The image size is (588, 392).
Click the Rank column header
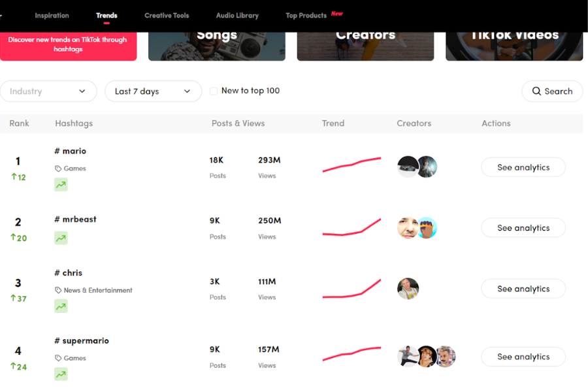pyautogui.click(x=19, y=123)
